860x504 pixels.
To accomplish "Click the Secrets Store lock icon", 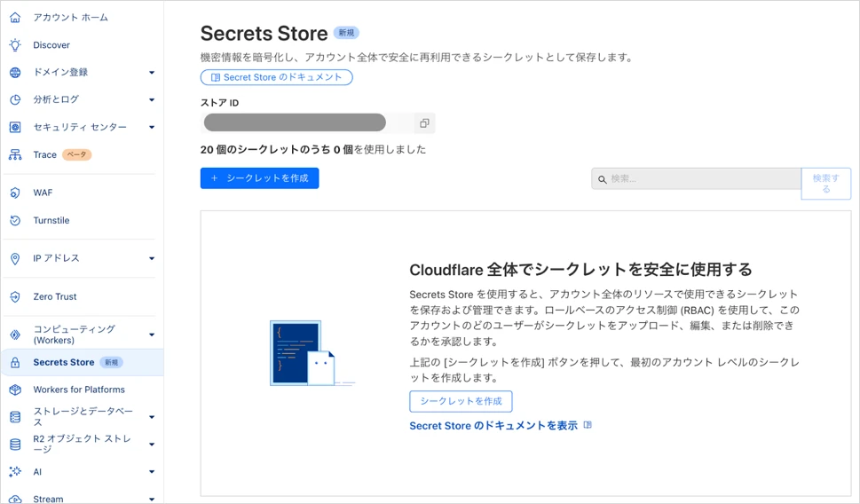I will [15, 363].
